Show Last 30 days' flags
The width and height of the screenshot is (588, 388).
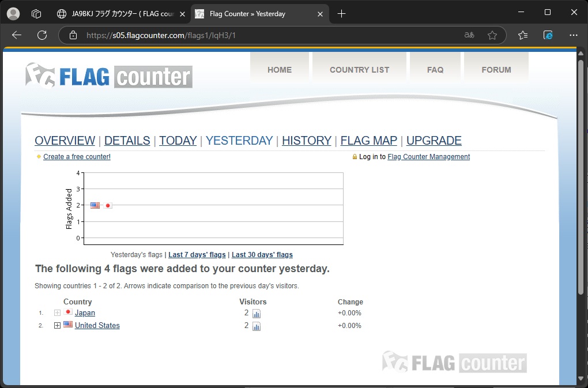(262, 255)
